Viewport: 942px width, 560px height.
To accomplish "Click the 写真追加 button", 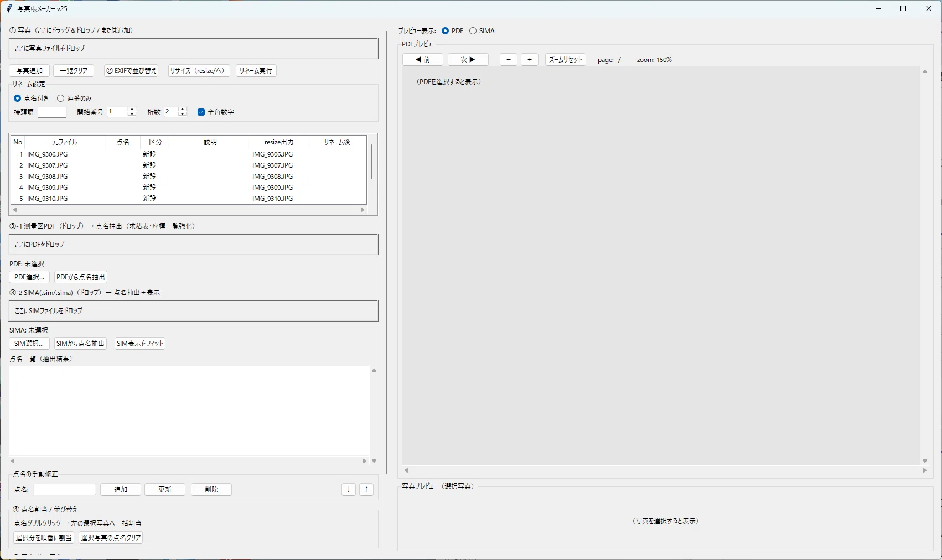I will (x=29, y=71).
